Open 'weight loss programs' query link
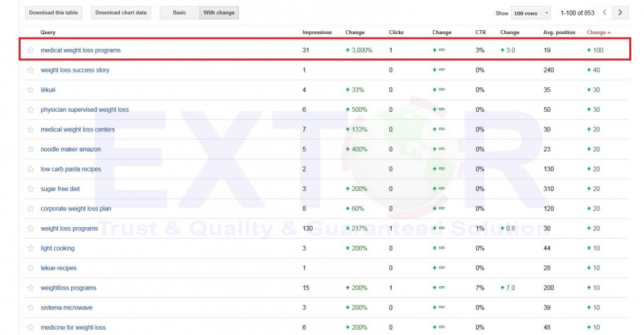Image resolution: width=644 pixels, height=335 pixels. 70,228
